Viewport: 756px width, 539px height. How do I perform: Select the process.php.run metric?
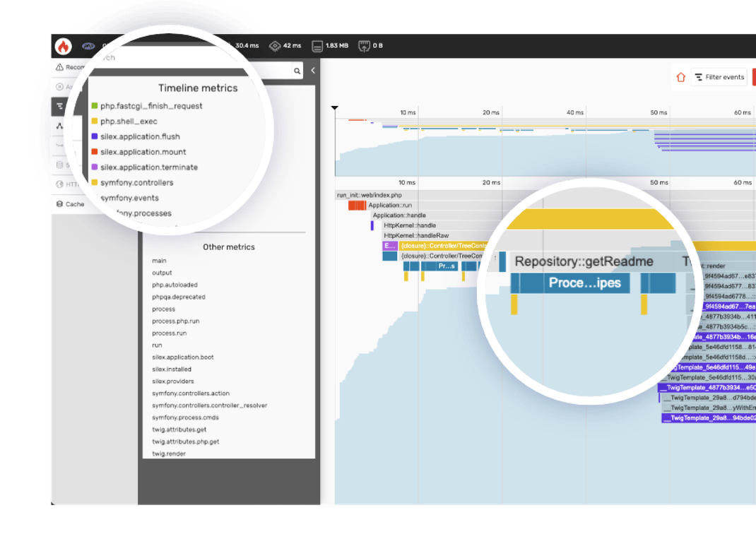tap(175, 321)
